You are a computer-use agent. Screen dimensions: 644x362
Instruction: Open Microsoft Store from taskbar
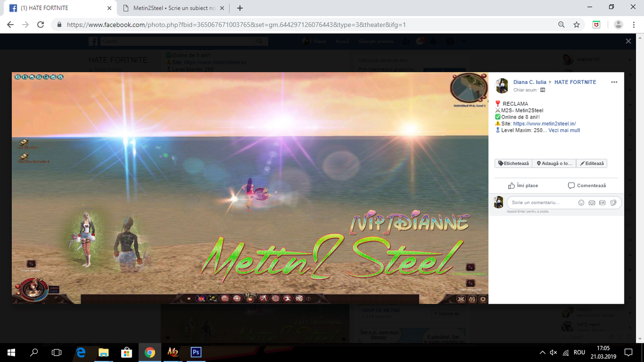126,352
